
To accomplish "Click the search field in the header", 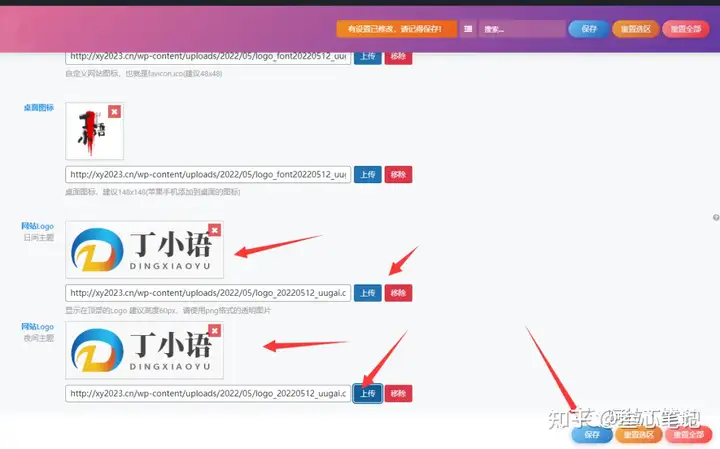I will point(522,29).
